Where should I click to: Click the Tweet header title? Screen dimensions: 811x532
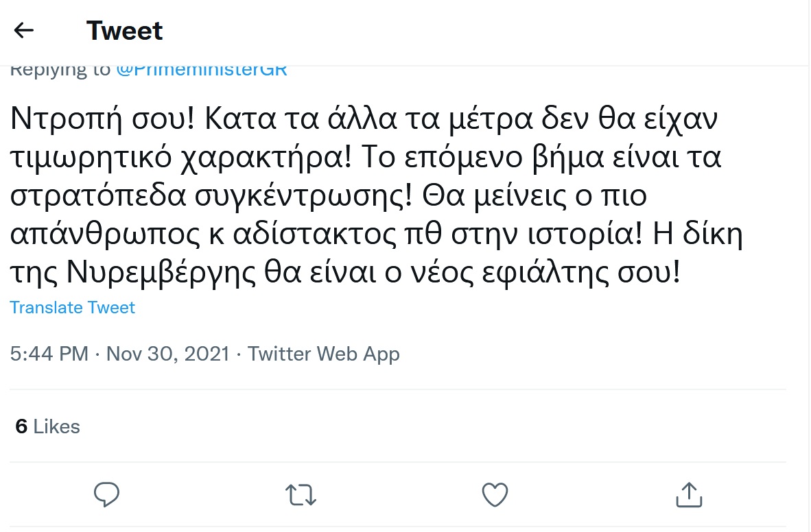pos(124,31)
